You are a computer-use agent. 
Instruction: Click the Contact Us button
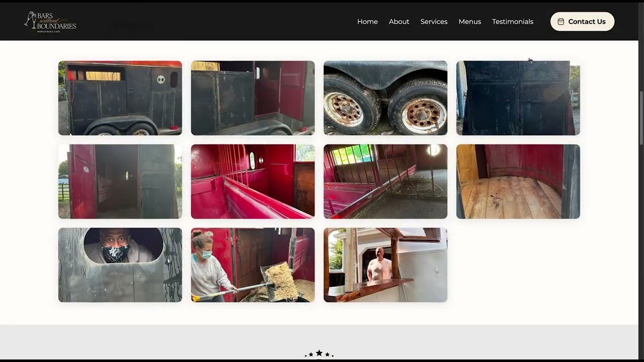582,22
